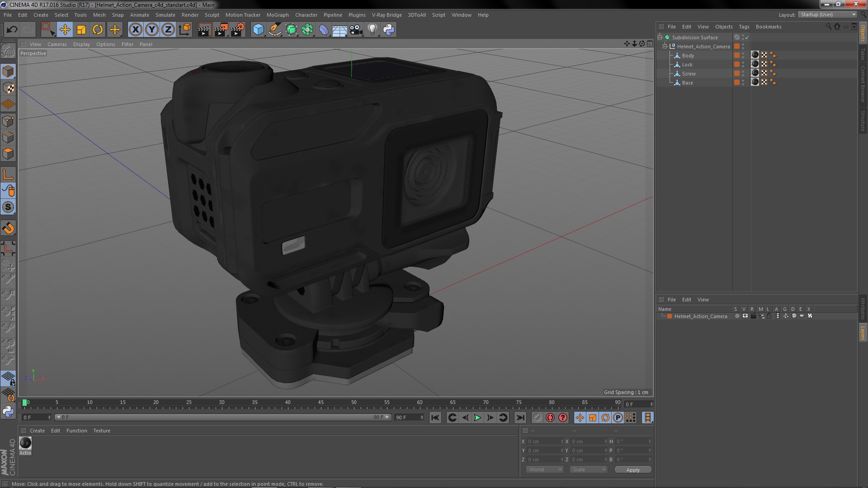The image size is (868, 488).
Task: Play the animation forward
Action: (477, 418)
